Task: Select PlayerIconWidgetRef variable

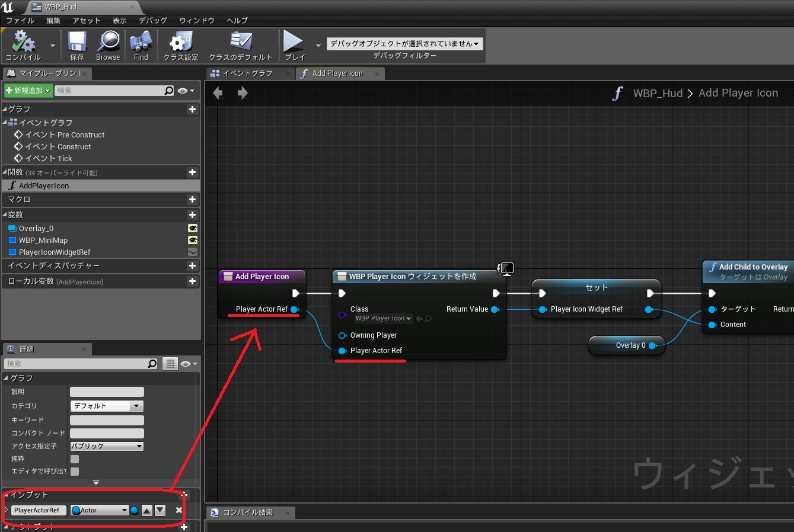Action: point(55,252)
